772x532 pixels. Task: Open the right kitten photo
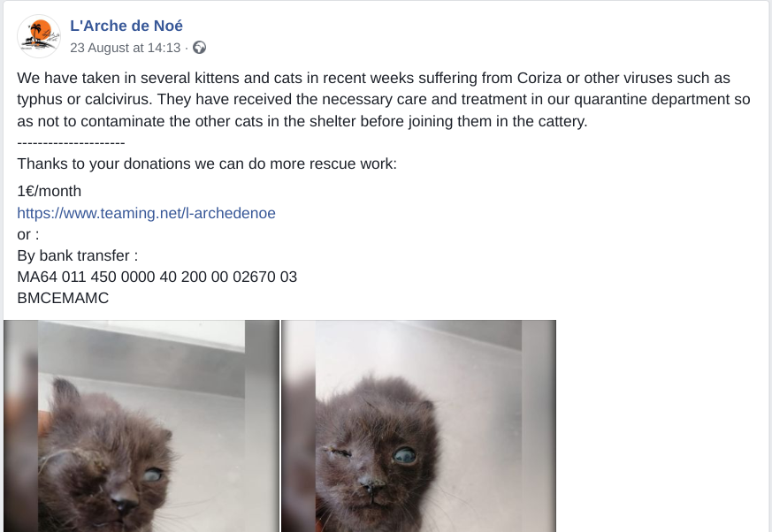point(418,426)
